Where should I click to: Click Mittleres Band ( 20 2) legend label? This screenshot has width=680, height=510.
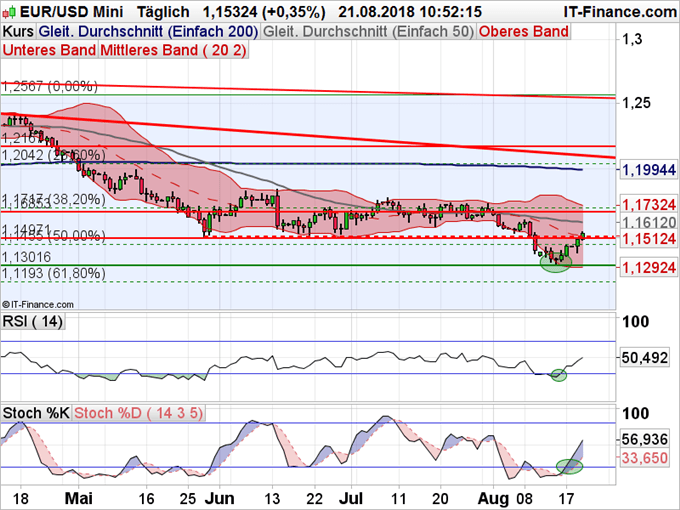point(173,50)
